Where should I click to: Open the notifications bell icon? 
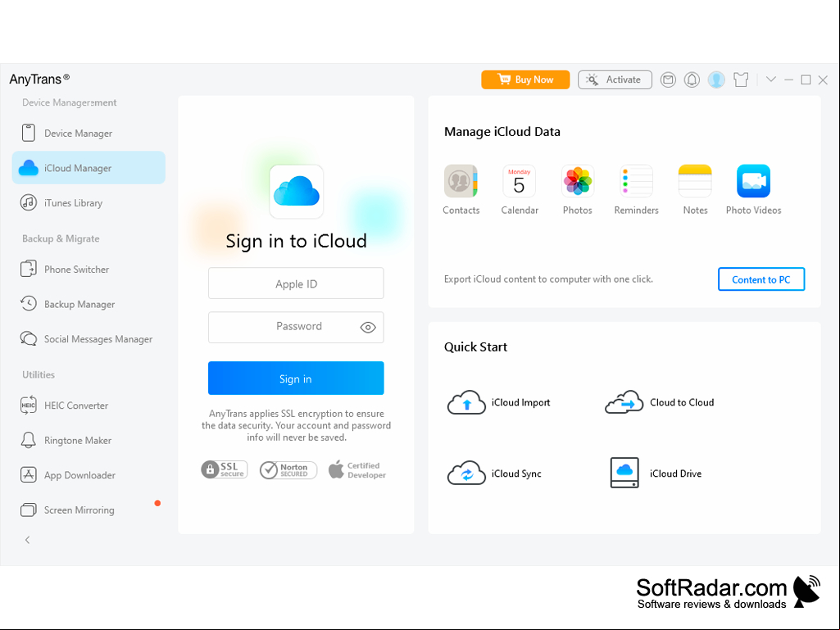point(692,79)
